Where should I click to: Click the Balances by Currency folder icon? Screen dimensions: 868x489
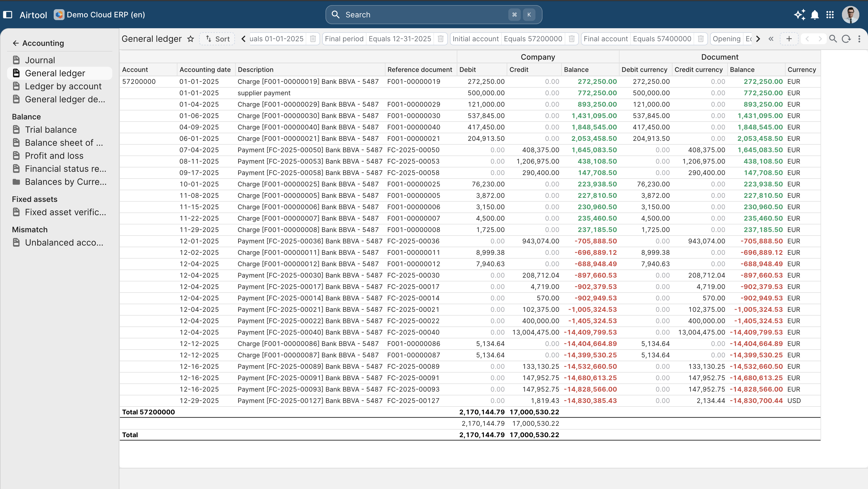(16, 182)
